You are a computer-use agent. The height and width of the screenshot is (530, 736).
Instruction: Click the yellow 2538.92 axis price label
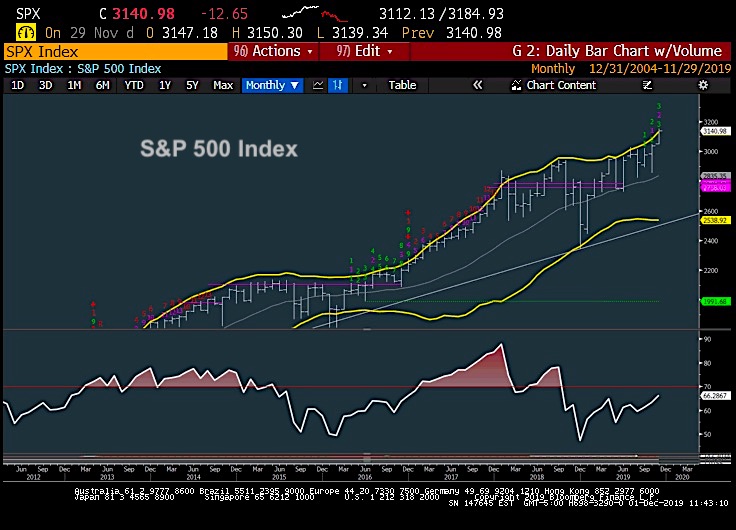[x=715, y=220]
